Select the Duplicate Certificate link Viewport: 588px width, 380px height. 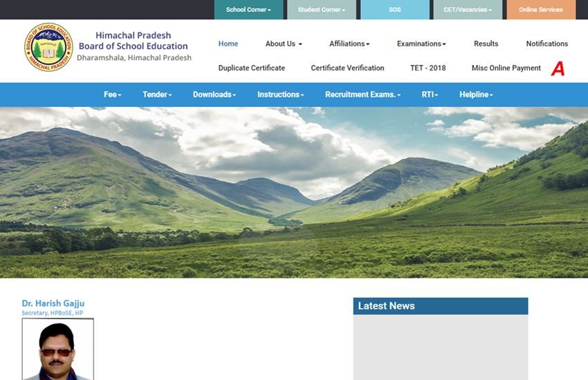coord(251,68)
